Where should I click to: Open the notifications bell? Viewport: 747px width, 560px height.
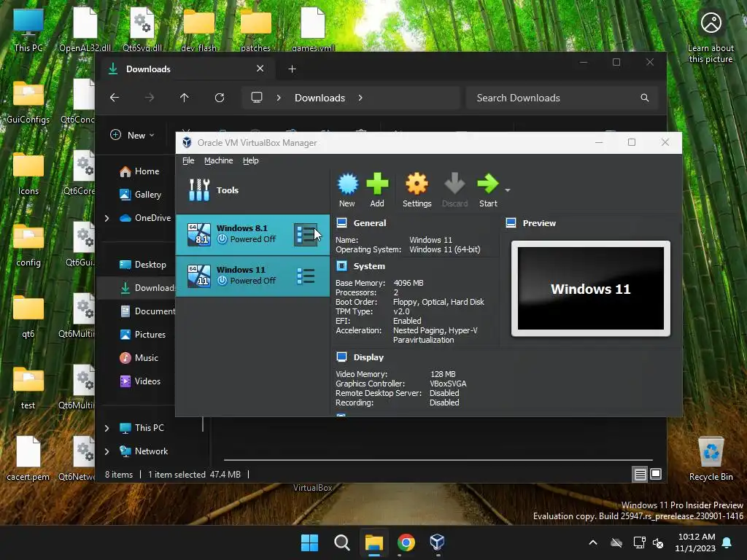727,542
